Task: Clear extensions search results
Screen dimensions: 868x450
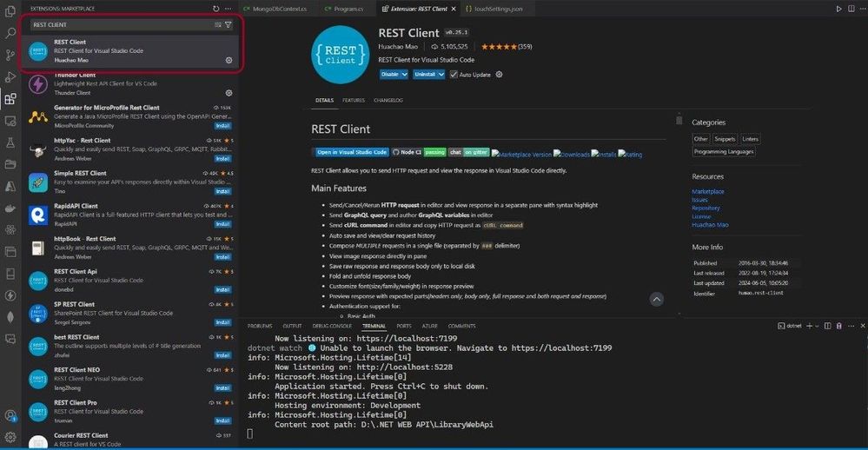Action: coord(218,25)
